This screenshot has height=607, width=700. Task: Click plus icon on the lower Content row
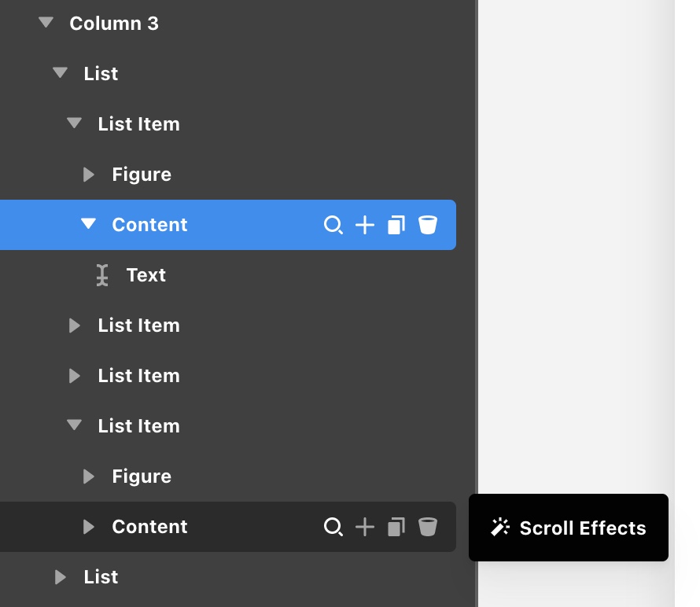[365, 527]
